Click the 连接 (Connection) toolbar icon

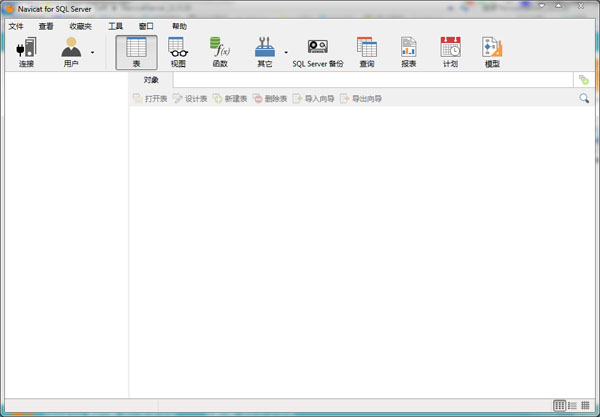click(26, 52)
